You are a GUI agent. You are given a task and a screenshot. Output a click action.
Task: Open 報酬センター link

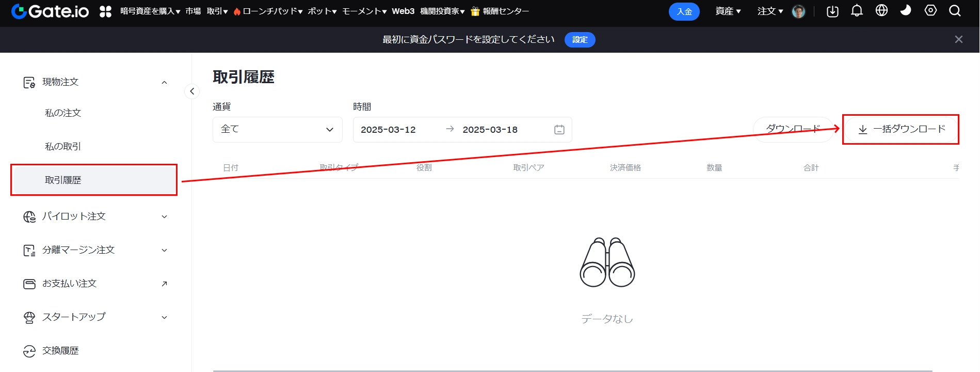506,11
